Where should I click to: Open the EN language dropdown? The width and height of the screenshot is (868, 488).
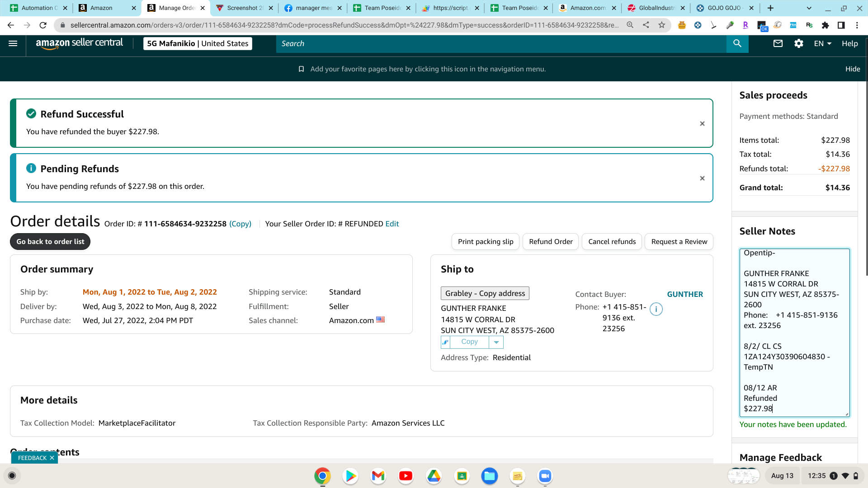pyautogui.click(x=822, y=43)
